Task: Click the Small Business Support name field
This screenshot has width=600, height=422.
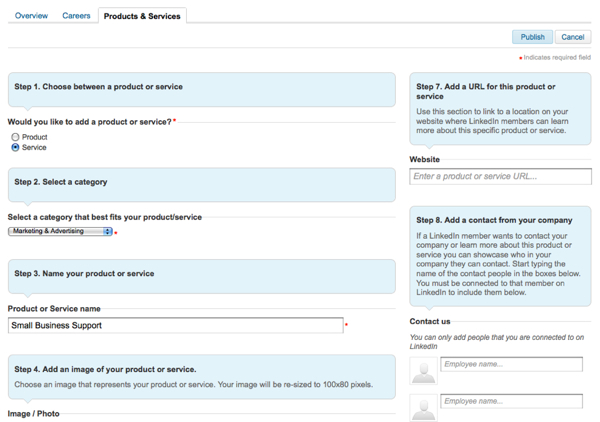Action: pos(175,325)
